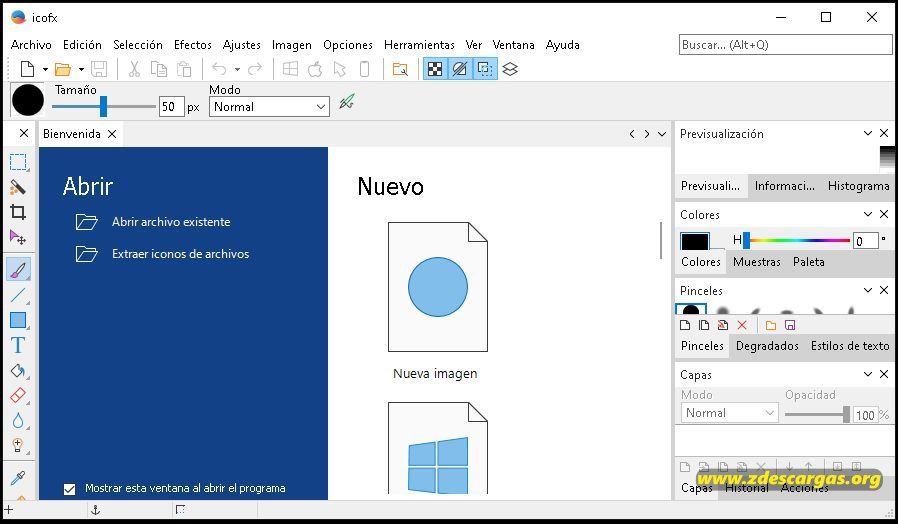Toggle 'Mostrar esta ventana al abrir' checkbox
Screen dimensions: 898x524
click(69, 489)
